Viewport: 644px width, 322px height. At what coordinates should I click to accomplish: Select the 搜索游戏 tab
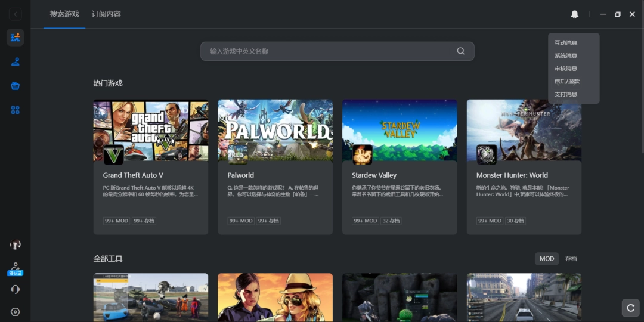pyautogui.click(x=64, y=14)
